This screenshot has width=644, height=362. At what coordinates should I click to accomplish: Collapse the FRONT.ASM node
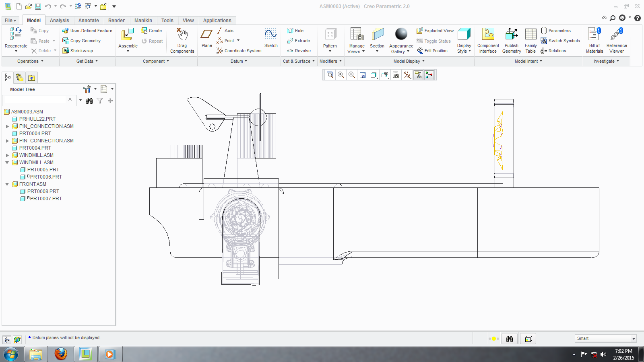[x=7, y=184]
